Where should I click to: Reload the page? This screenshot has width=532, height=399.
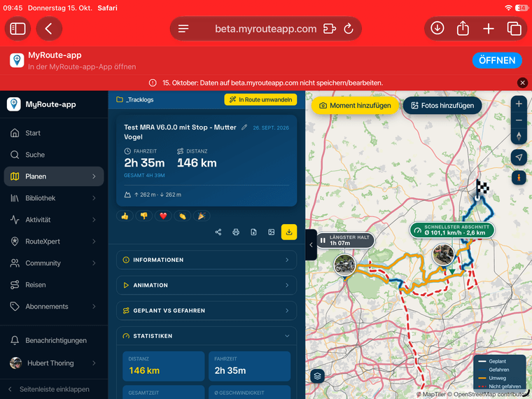point(349,29)
